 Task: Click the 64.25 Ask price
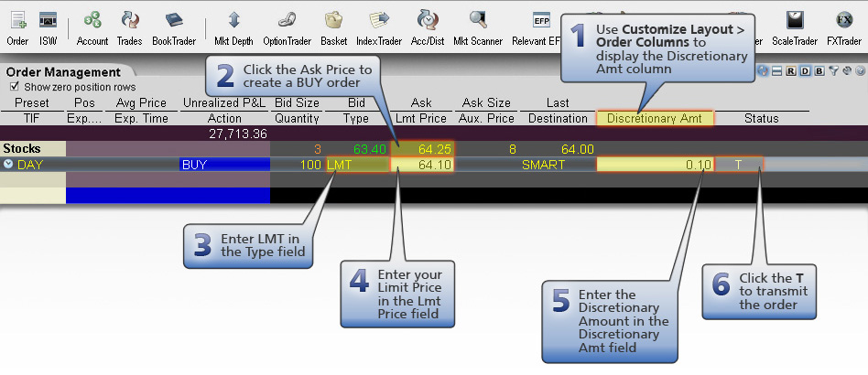[421, 149]
